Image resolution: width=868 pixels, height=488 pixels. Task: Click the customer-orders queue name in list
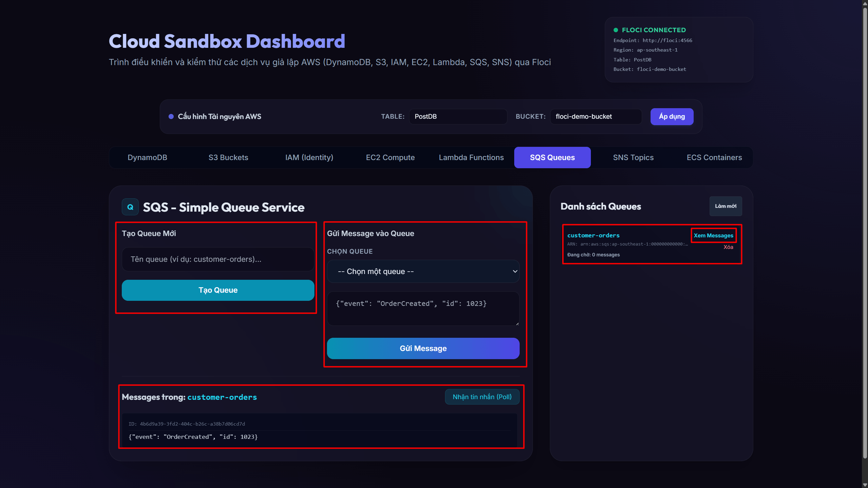point(593,235)
